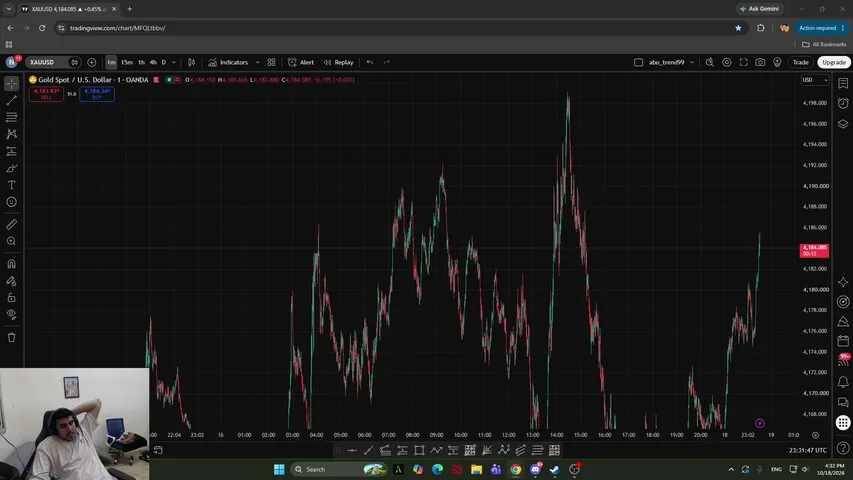The height and width of the screenshot is (480, 853).
Task: Start bar Replay mode
Action: coord(338,62)
